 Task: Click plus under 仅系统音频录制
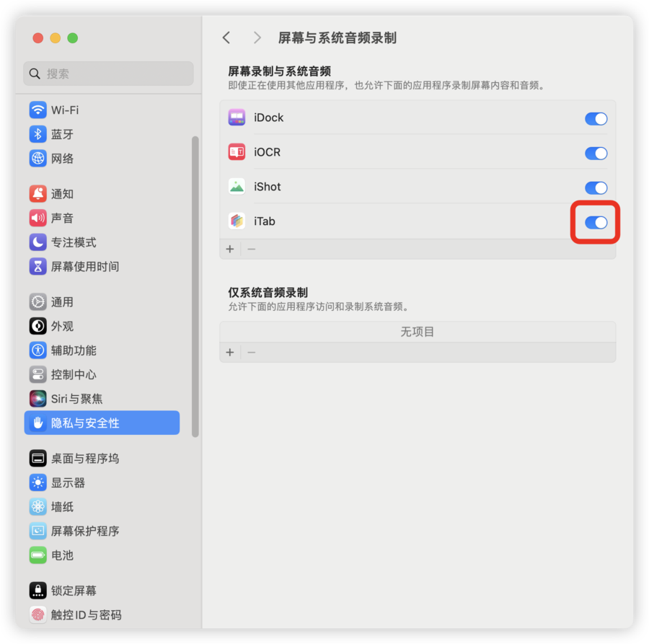click(230, 353)
